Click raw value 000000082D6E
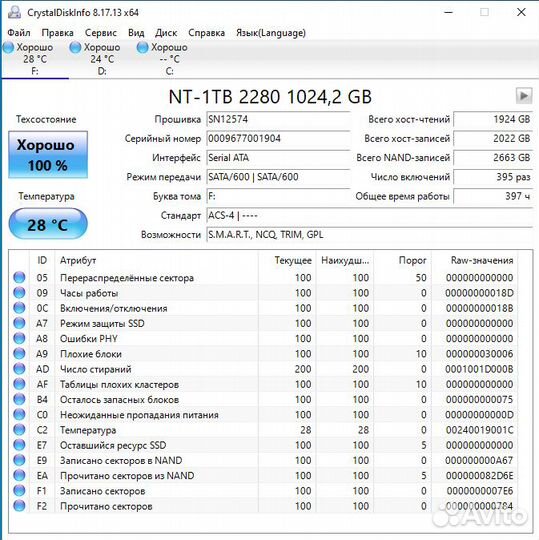The width and height of the screenshot is (539, 540). pyautogui.click(x=479, y=476)
